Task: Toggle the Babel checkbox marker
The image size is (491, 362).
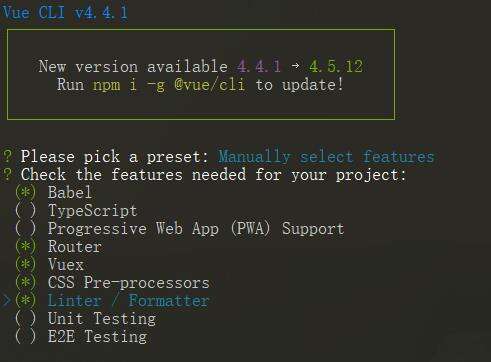Action: pos(25,192)
